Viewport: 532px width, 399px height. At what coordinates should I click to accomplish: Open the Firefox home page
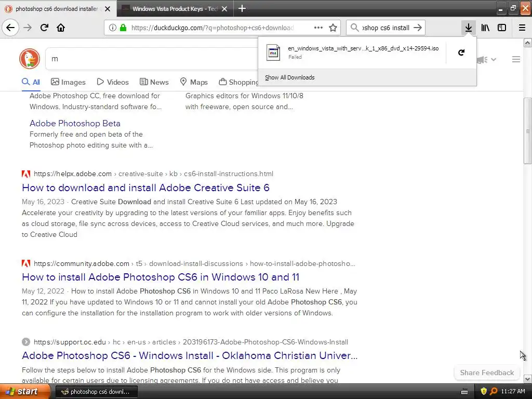tap(61, 28)
